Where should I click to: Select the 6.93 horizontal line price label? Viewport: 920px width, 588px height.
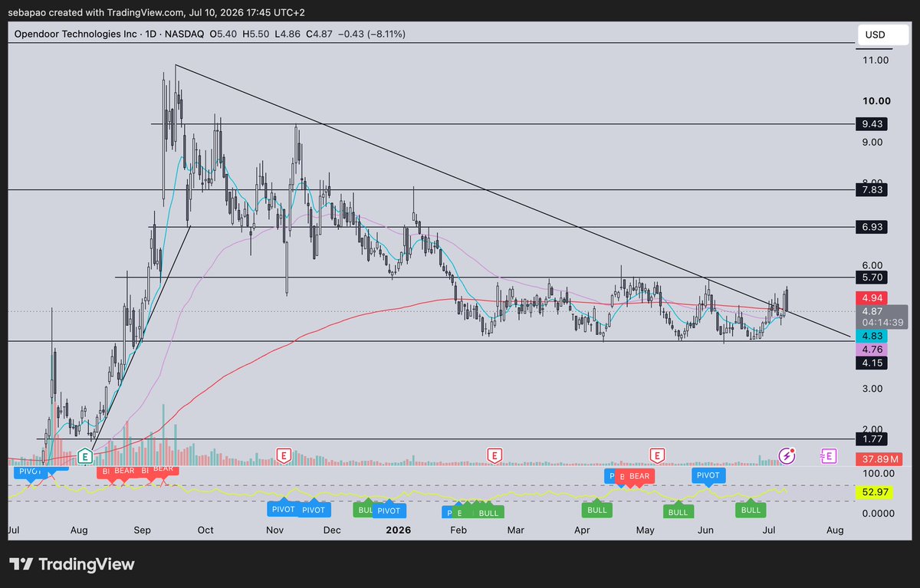(872, 227)
